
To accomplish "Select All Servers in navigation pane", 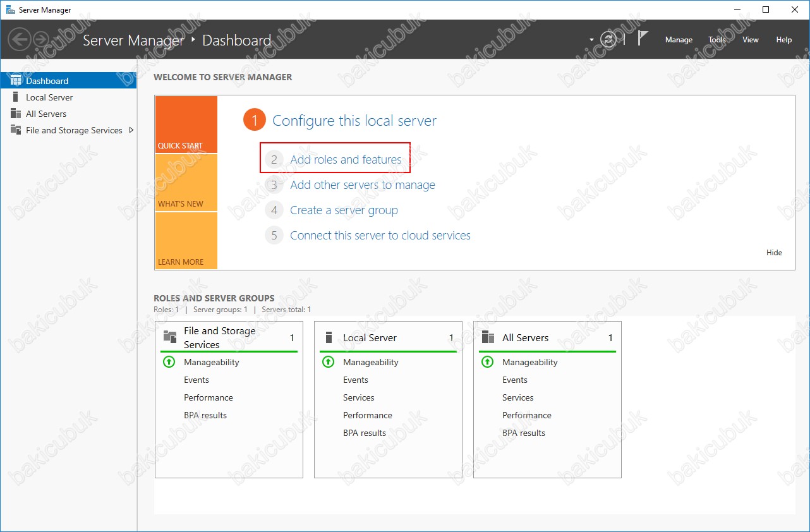I will pyautogui.click(x=68, y=113).
